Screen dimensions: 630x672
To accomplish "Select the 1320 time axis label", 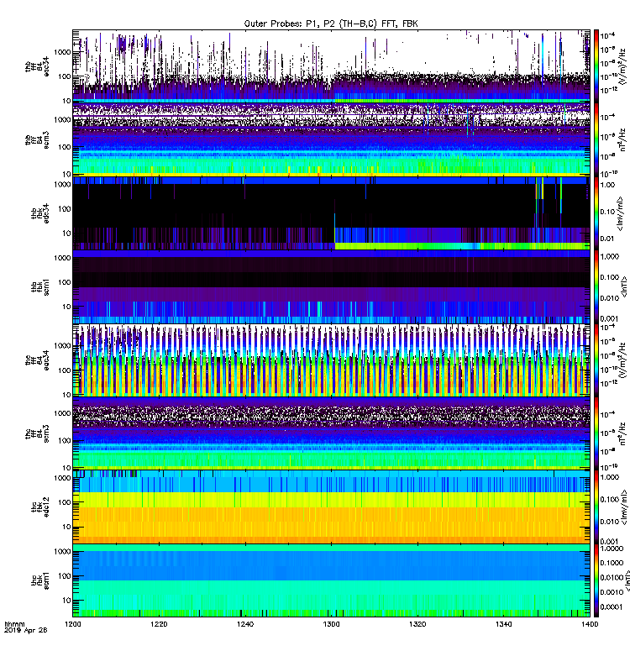I will coord(417,624).
